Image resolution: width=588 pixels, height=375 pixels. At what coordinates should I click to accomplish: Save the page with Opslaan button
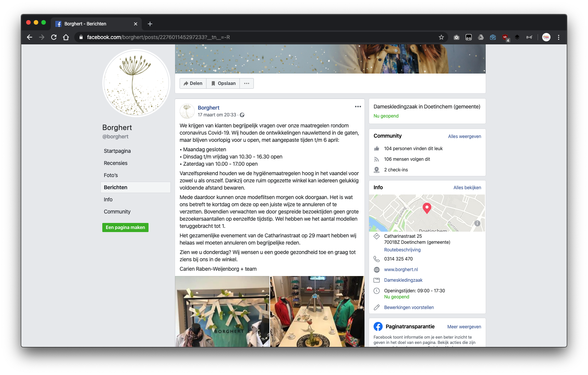coord(223,83)
